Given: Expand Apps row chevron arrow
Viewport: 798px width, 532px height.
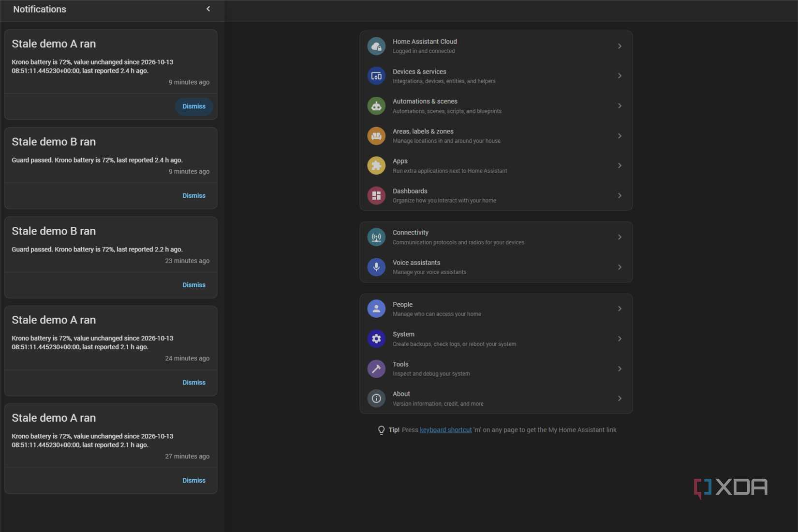Looking at the screenshot, I should tap(620, 165).
